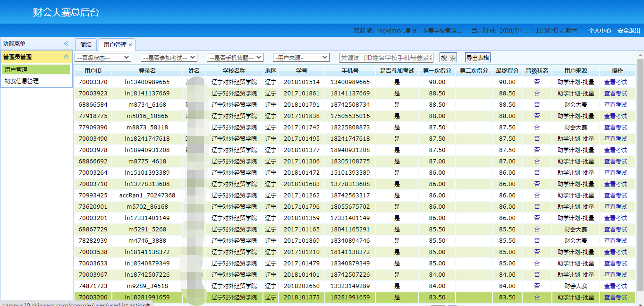Select login name ln13400989665 cell
The width and height of the screenshot is (644, 306).
[147, 82]
